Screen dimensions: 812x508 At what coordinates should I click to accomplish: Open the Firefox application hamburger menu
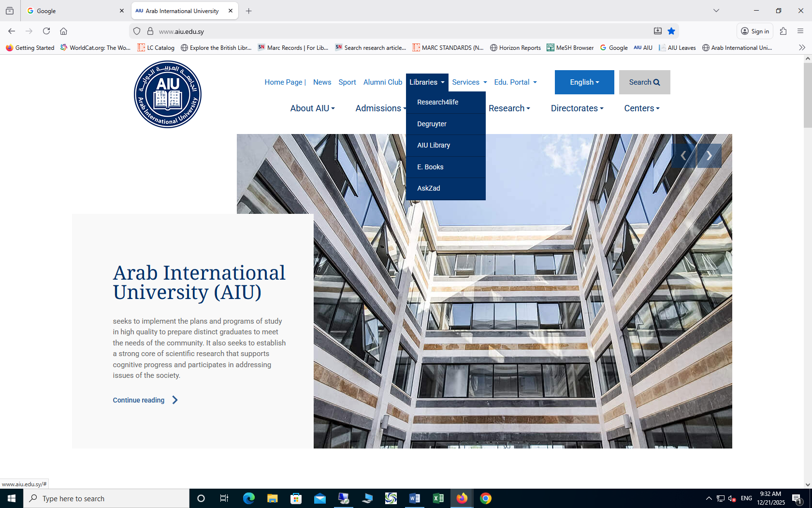click(800, 31)
